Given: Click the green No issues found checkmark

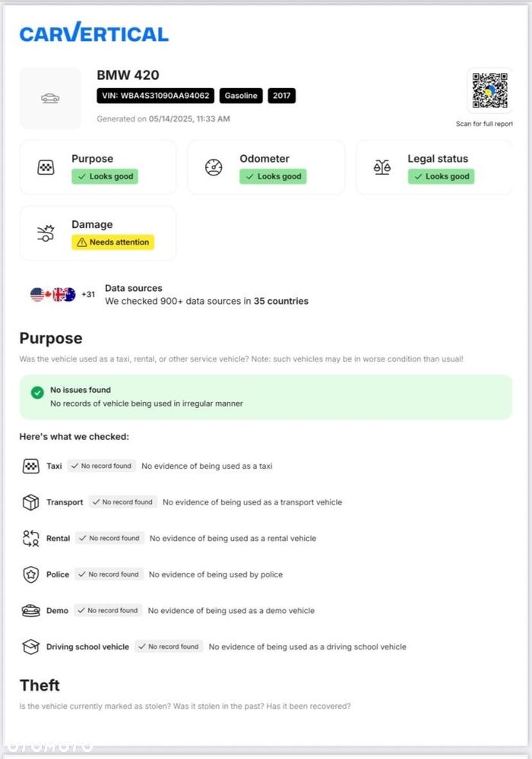Looking at the screenshot, I should [36, 393].
